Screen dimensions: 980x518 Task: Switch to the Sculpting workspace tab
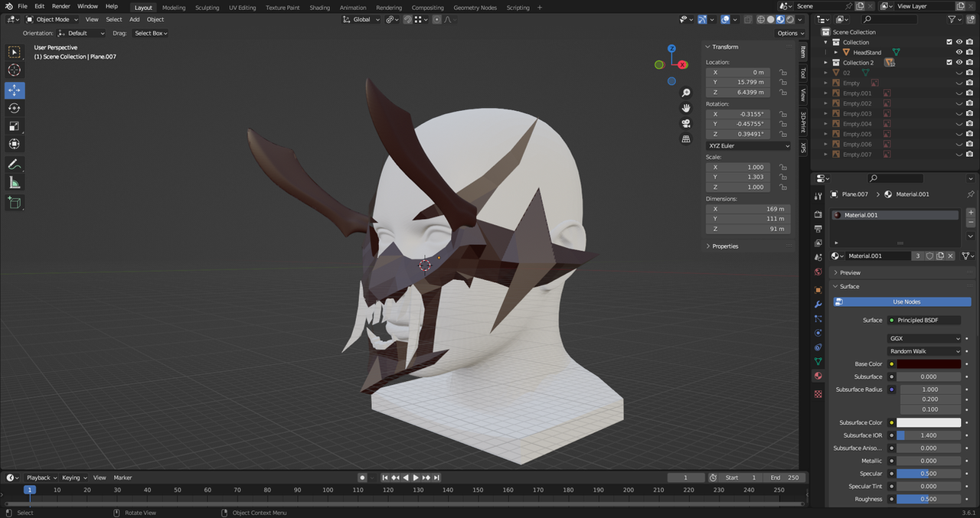pyautogui.click(x=207, y=8)
